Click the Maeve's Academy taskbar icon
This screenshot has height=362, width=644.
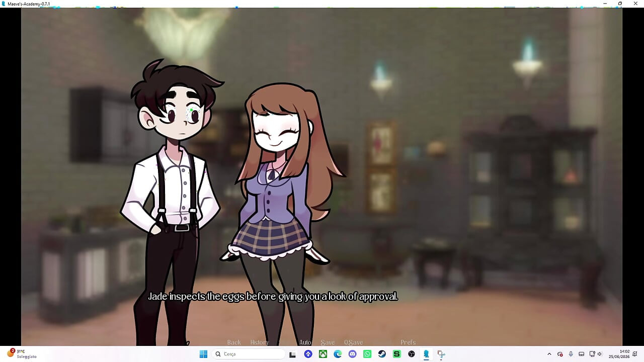[426, 354]
